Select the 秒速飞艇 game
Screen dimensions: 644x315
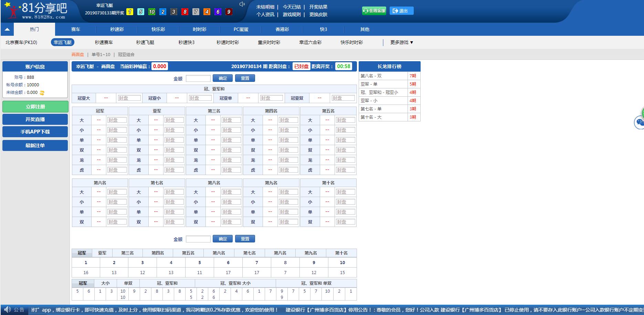145,42
